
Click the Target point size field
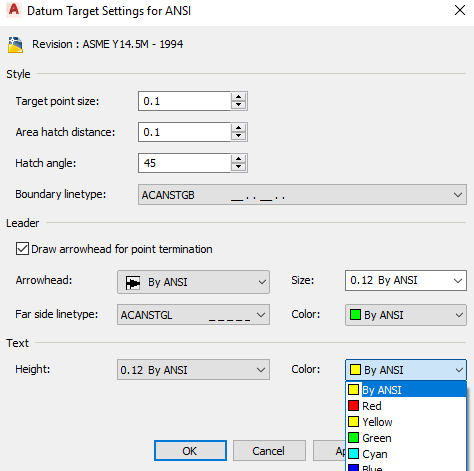[x=184, y=101]
